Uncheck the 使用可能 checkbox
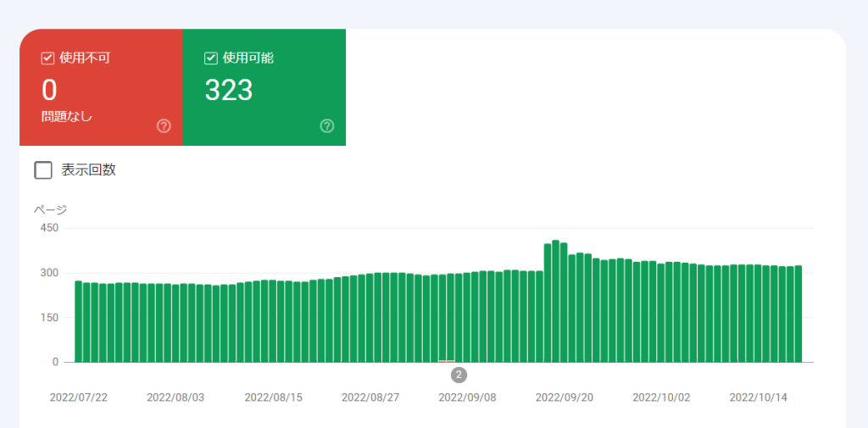Screen dimensions: 868x428 [x=211, y=58]
